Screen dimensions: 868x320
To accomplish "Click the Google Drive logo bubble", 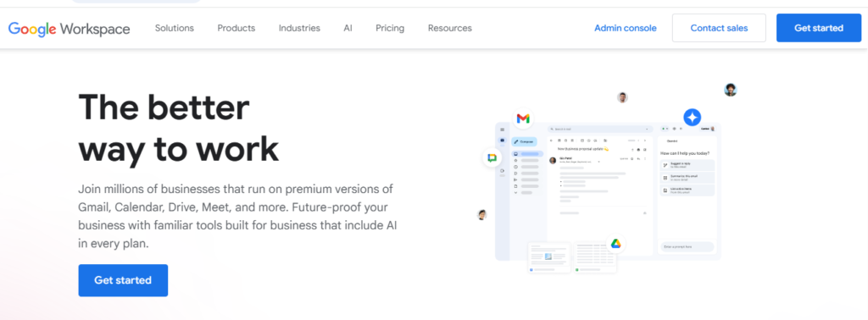I will [615, 244].
